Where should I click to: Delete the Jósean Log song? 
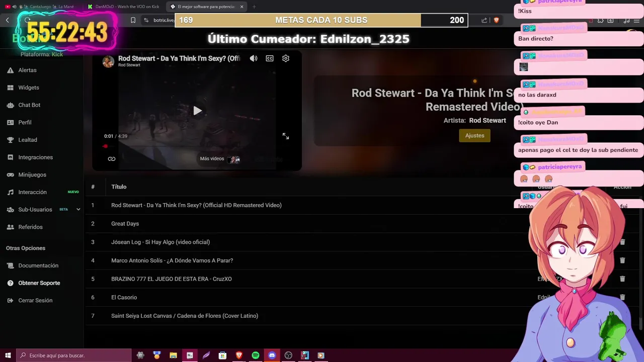tap(622, 242)
